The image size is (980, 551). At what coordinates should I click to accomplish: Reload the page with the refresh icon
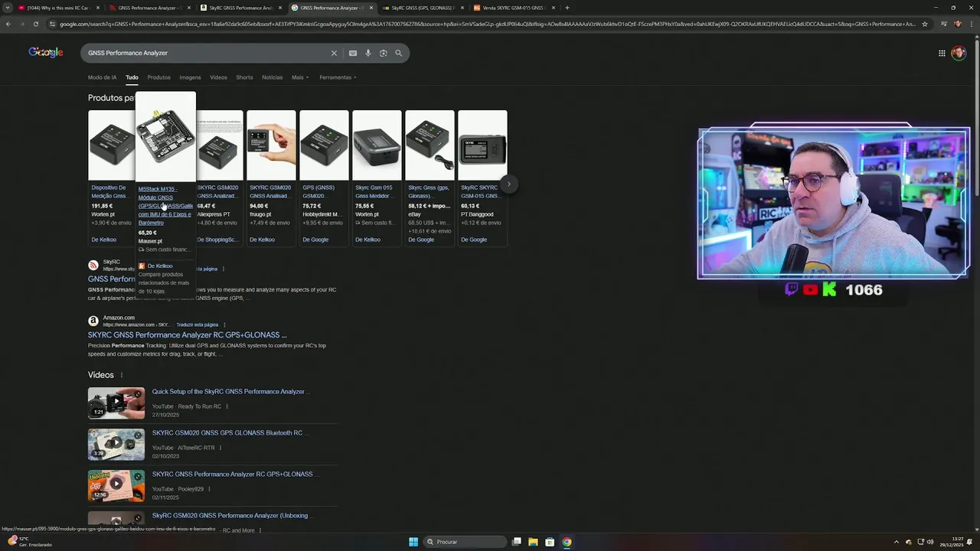[35, 24]
